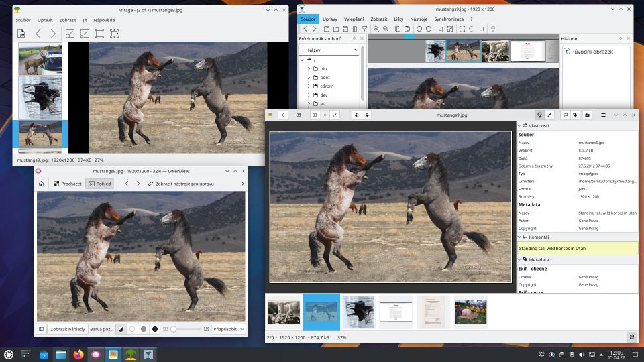Click the Gwenview zoom slider handle

click(x=173, y=329)
